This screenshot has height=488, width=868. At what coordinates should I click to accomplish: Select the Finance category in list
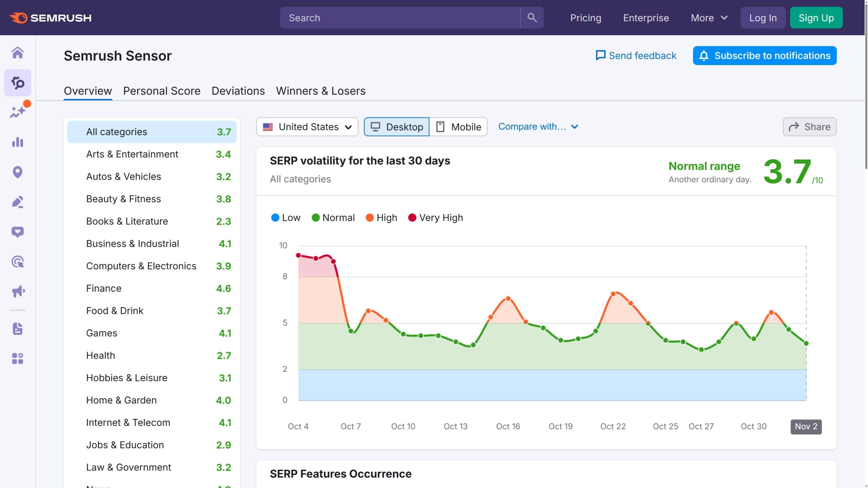click(x=104, y=288)
